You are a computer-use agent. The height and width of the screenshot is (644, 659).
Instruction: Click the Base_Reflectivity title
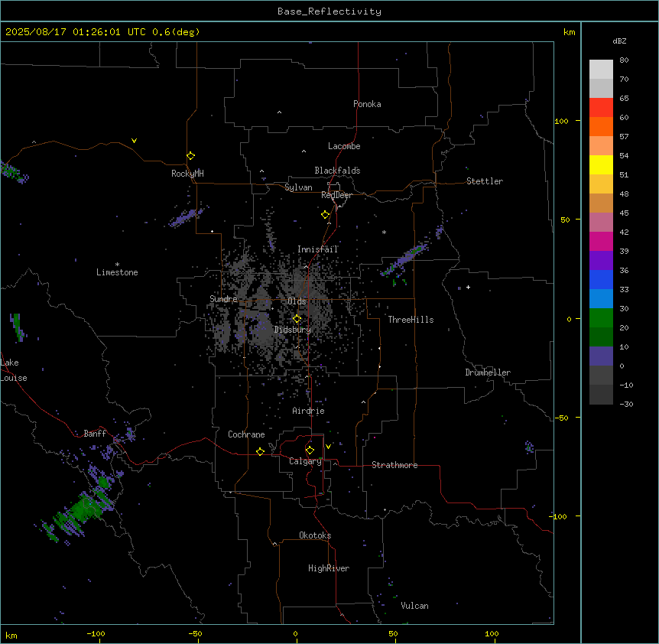[x=329, y=11]
